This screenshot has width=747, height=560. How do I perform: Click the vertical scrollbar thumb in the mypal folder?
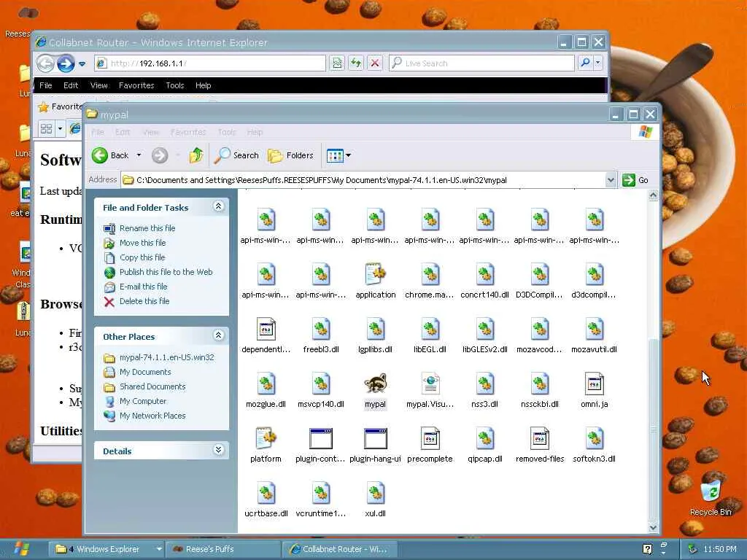(x=653, y=429)
